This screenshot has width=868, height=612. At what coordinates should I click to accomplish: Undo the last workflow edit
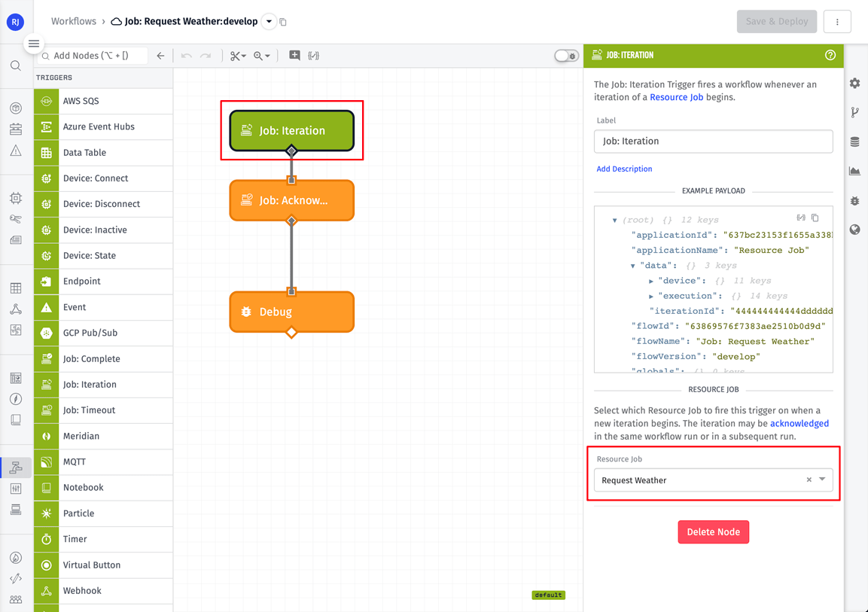pyautogui.click(x=187, y=56)
